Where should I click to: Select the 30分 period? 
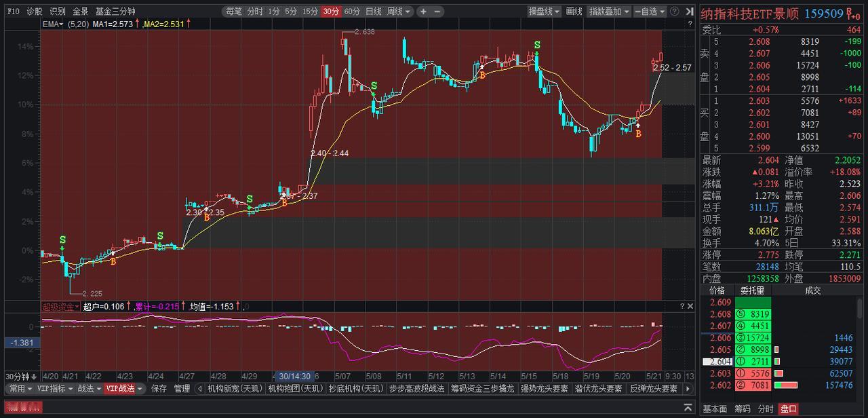coord(331,12)
